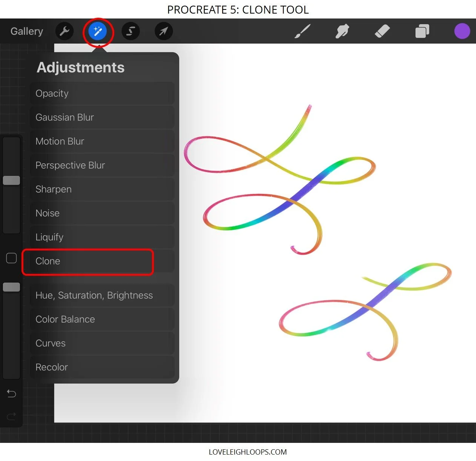Choose Gaussian Blur adjustment
476x461 pixels.
pos(102,117)
